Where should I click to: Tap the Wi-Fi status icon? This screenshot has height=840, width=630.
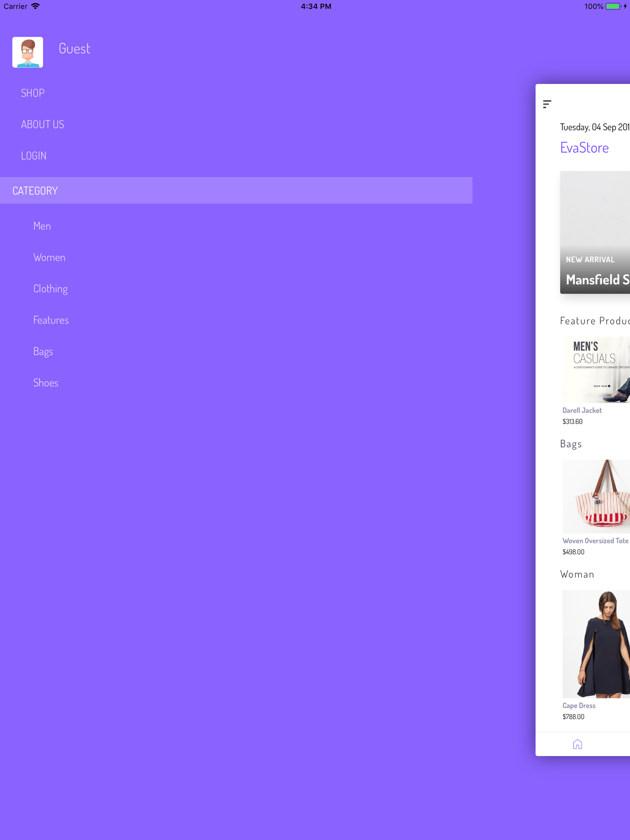(35, 6)
